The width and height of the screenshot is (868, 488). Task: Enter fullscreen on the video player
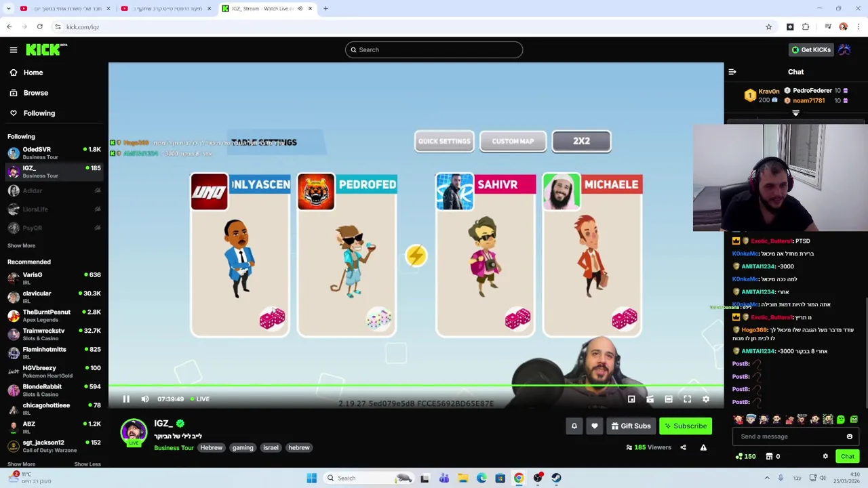[x=687, y=399]
